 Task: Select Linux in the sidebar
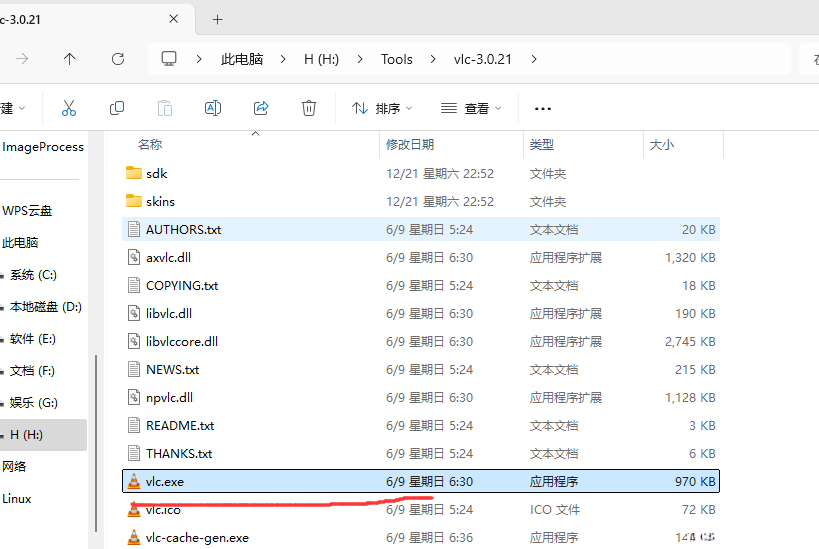click(x=17, y=498)
